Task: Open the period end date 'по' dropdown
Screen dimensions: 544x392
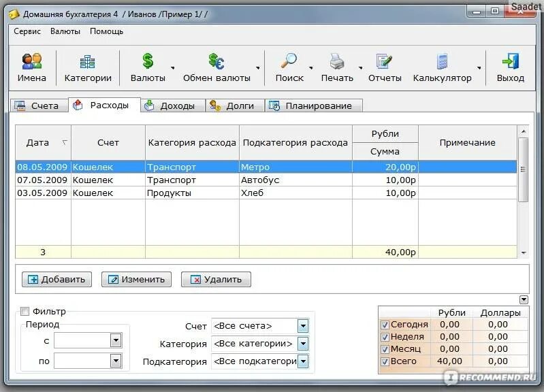Action: (x=116, y=361)
